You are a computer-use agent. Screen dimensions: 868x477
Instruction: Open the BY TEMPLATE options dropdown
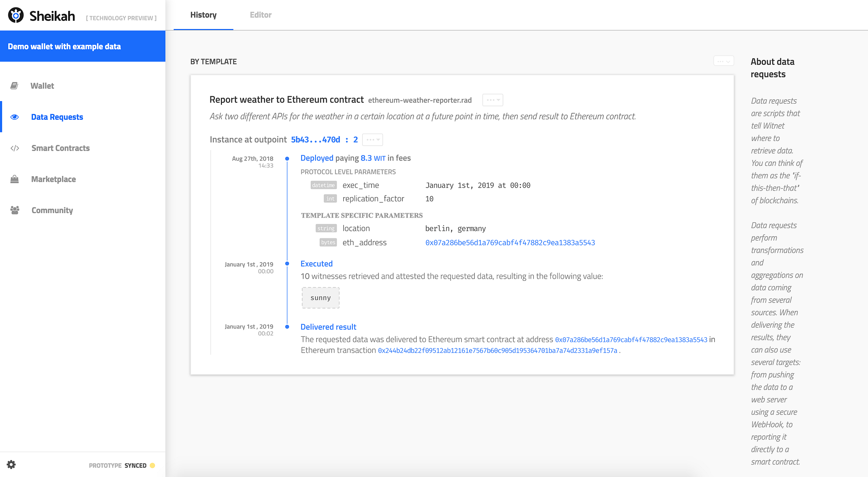[723, 61]
